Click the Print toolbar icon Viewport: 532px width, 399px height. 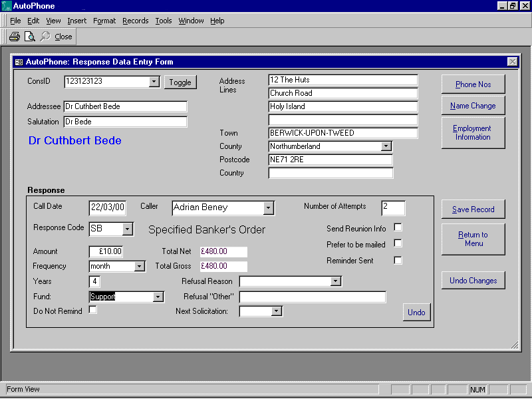[15, 37]
